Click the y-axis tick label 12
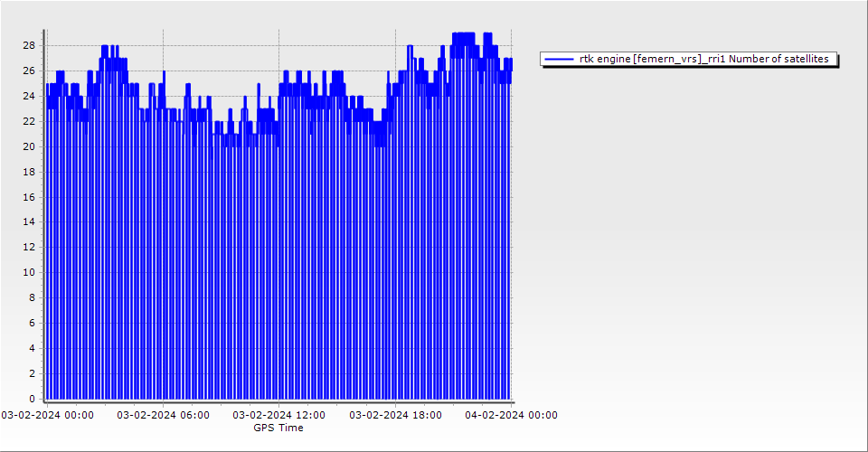The image size is (868, 452). point(29,247)
